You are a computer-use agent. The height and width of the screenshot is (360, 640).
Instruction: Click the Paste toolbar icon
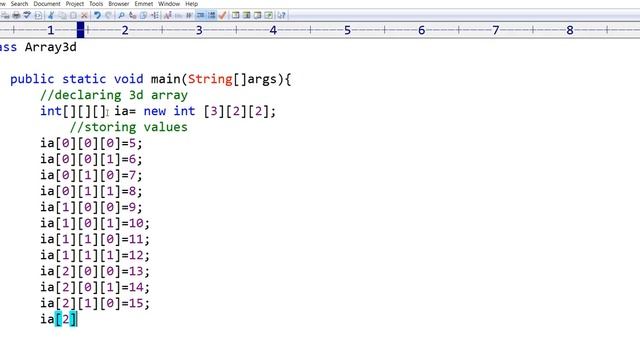[73, 16]
